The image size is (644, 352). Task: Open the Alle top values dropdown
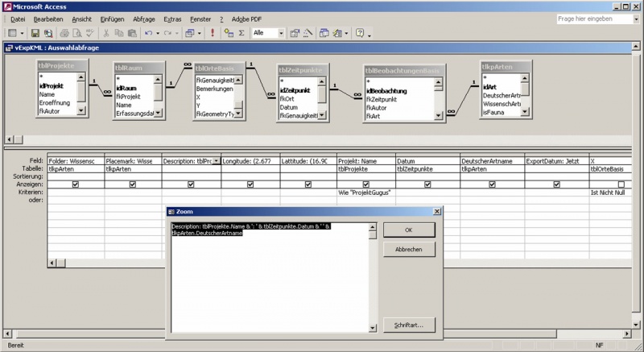click(x=281, y=33)
